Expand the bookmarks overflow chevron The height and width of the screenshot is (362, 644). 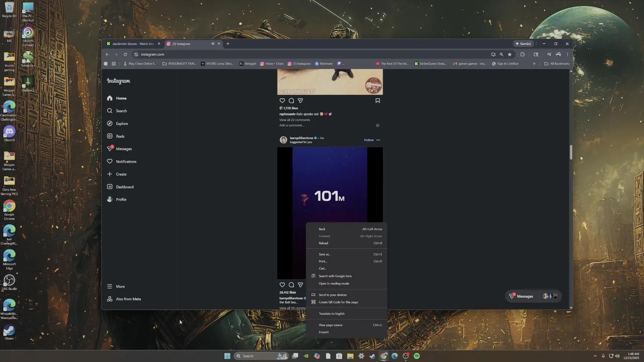pyautogui.click(x=534, y=64)
